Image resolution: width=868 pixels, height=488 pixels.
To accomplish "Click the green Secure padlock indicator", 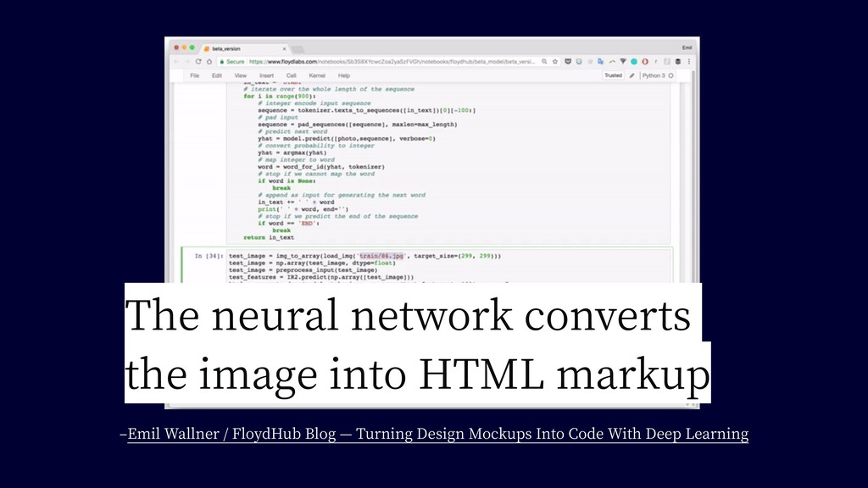I will (x=232, y=62).
